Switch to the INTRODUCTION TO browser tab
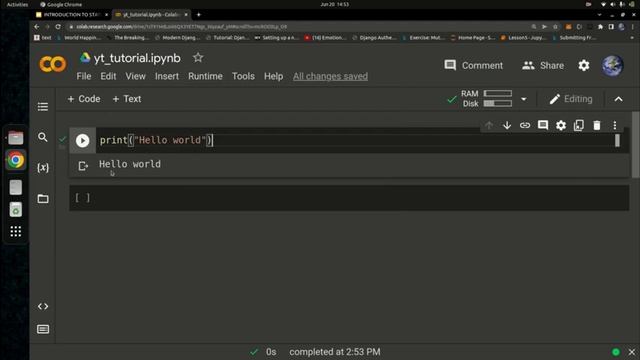640x360 pixels. point(72,15)
